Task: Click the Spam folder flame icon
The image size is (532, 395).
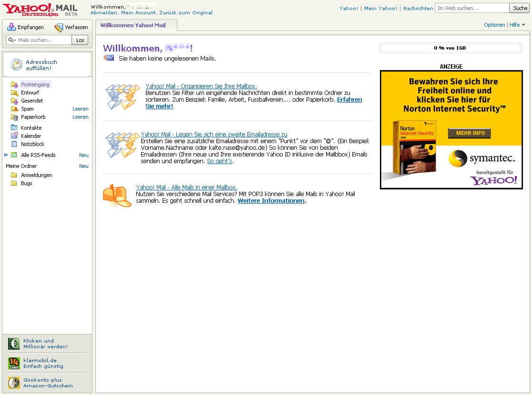Action: point(14,109)
